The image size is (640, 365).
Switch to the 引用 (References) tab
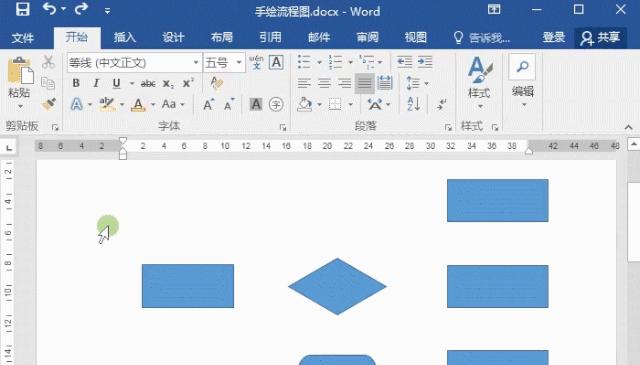click(x=270, y=38)
